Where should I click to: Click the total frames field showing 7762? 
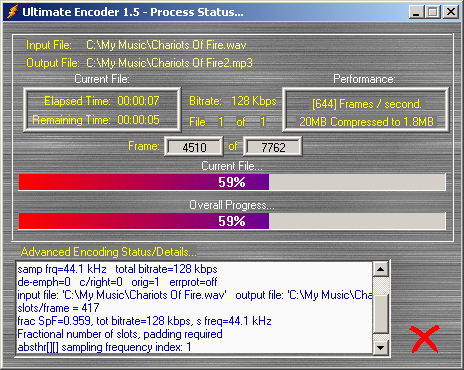[273, 147]
